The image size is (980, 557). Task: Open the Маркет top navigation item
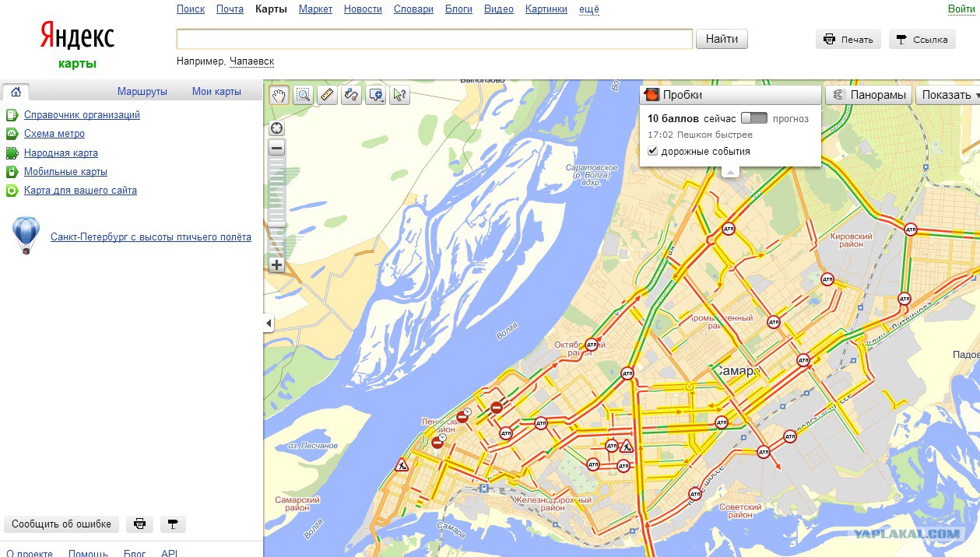315,9
